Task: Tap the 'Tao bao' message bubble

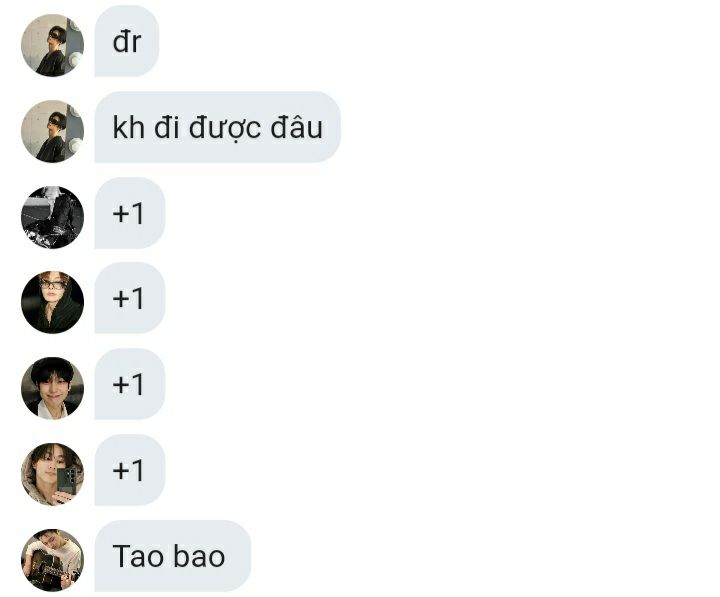Action: tap(173, 556)
